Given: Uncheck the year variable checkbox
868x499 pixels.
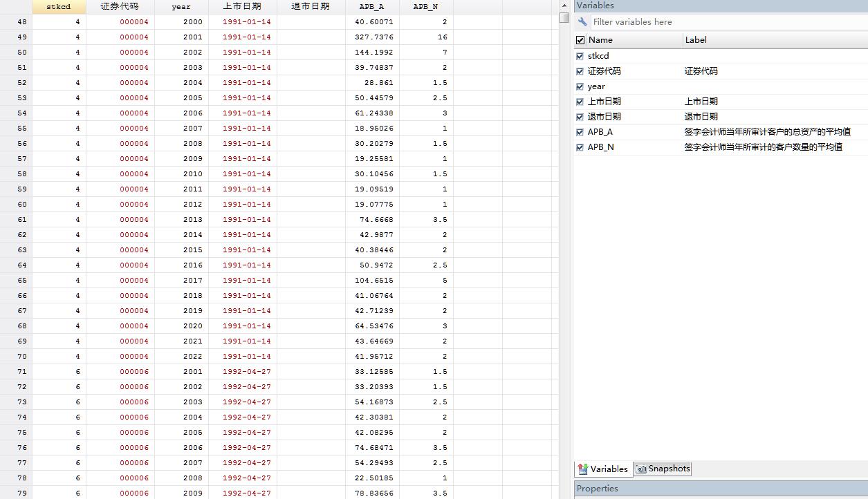Looking at the screenshot, I should coord(580,86).
